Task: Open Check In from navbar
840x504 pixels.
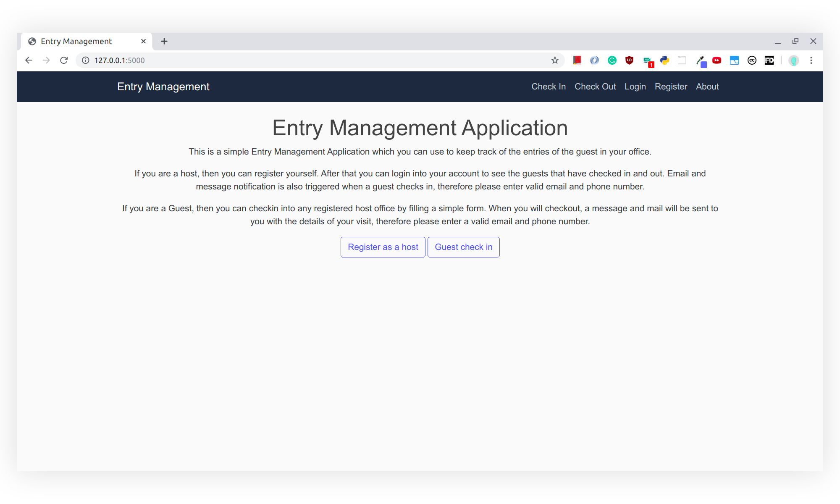Action: (x=549, y=87)
